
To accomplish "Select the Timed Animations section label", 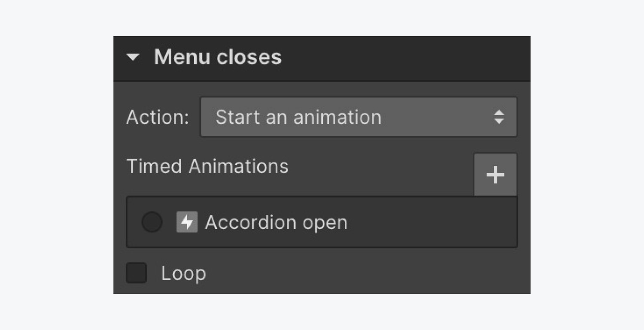I will pos(207,166).
